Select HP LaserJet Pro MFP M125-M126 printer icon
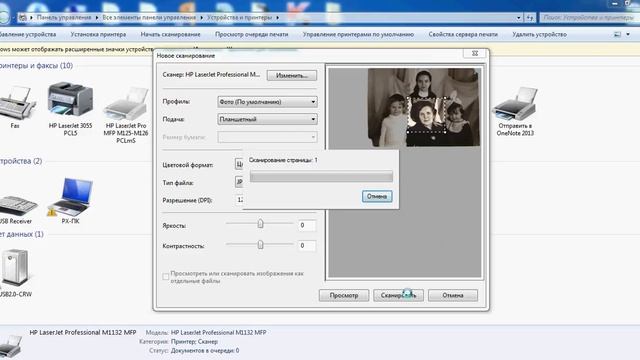This screenshot has height=360, width=640. click(126, 104)
